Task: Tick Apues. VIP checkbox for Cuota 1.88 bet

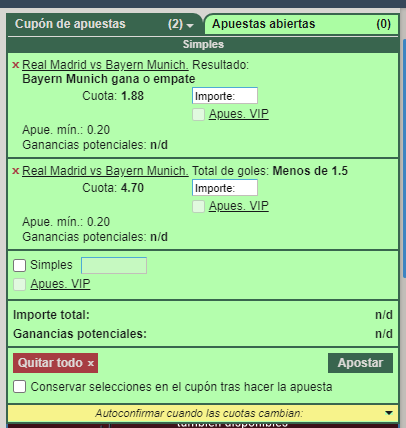Action: 198,115
